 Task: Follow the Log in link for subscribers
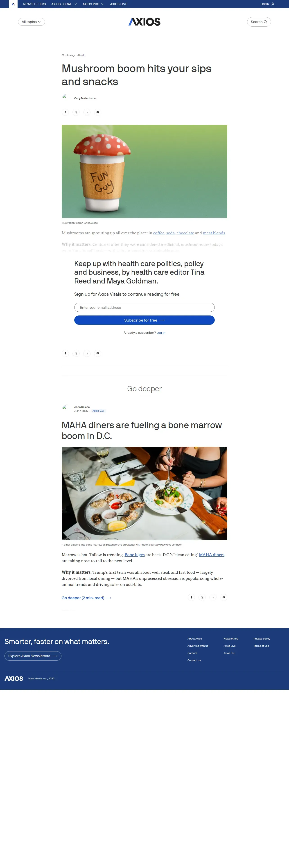click(161, 333)
